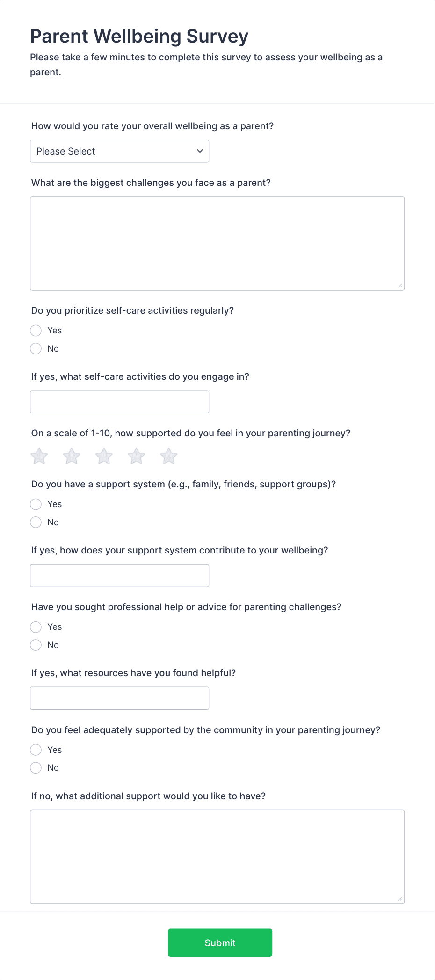This screenshot has width=435, height=980.
Task: Choose No for feeling community supported
Action: [36, 767]
